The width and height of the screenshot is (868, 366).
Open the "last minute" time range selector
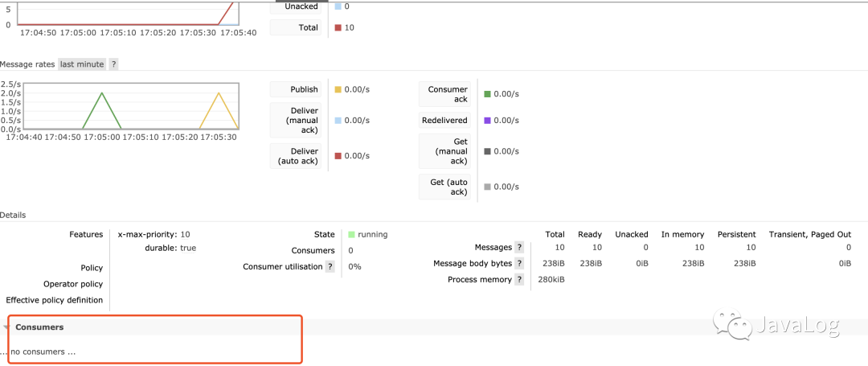tap(82, 64)
